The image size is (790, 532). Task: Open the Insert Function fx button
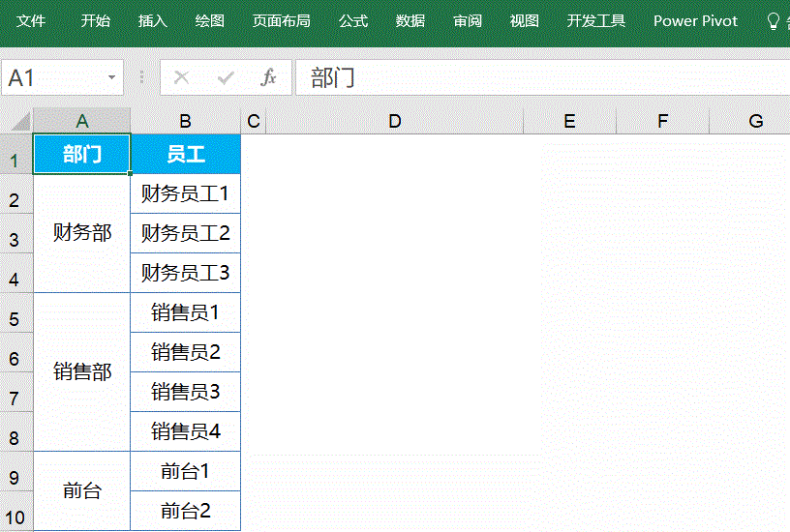click(x=268, y=77)
